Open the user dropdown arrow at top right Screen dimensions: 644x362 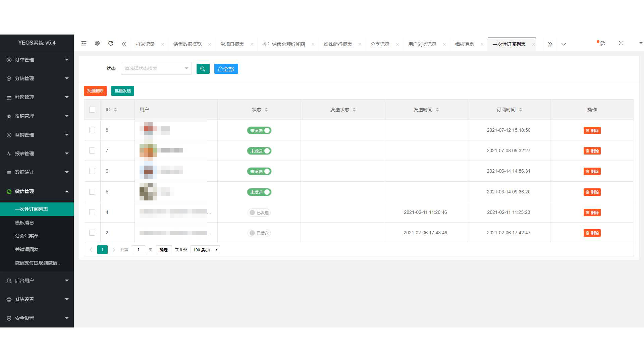pos(641,43)
